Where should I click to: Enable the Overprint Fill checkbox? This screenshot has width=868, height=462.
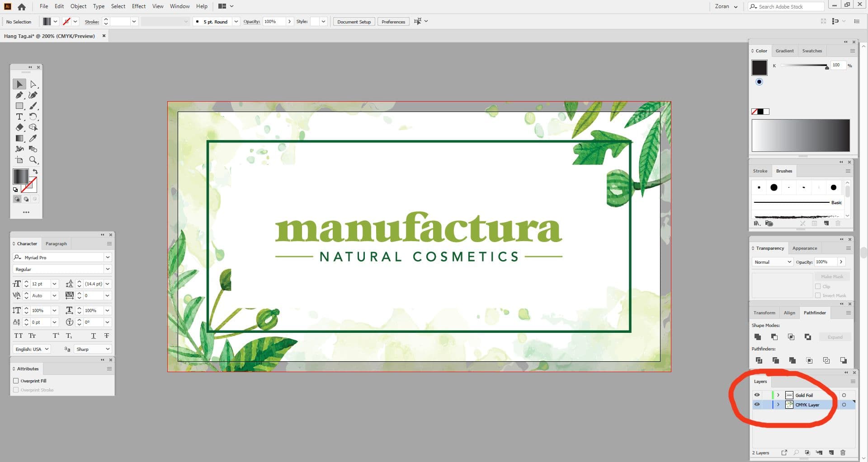(16, 381)
